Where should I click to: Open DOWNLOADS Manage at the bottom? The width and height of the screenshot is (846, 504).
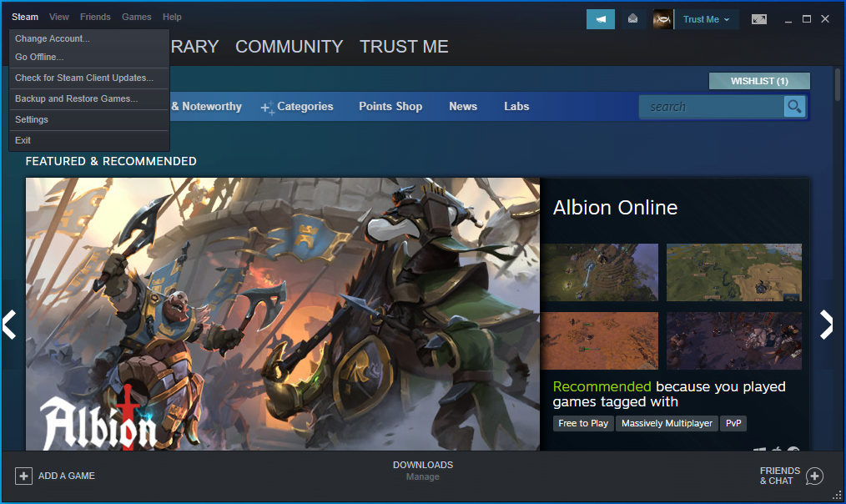423,471
